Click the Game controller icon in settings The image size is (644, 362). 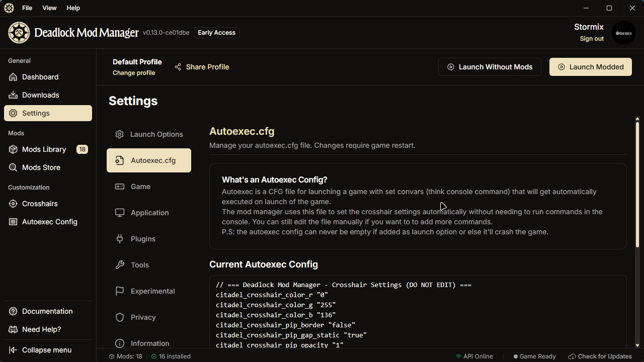click(120, 187)
